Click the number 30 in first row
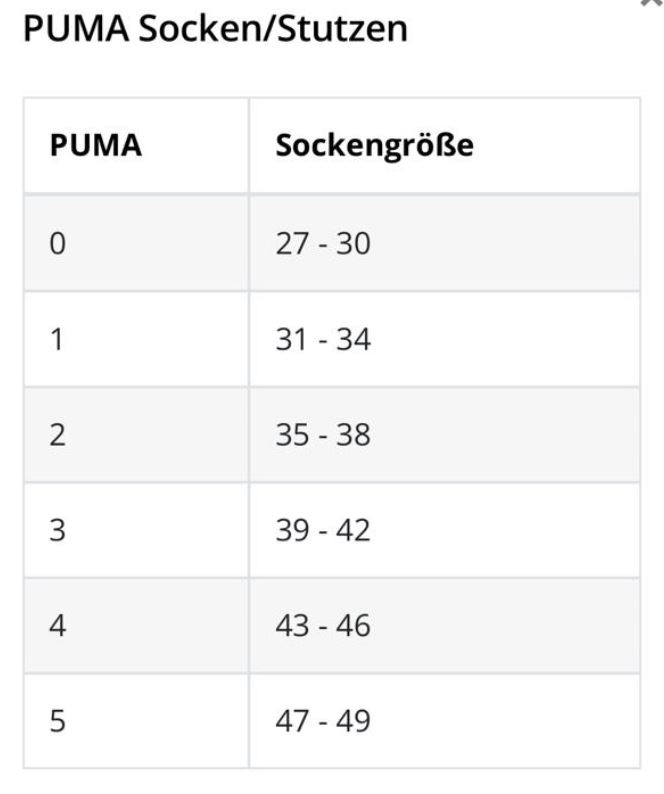The height and width of the screenshot is (794, 664). point(352,243)
